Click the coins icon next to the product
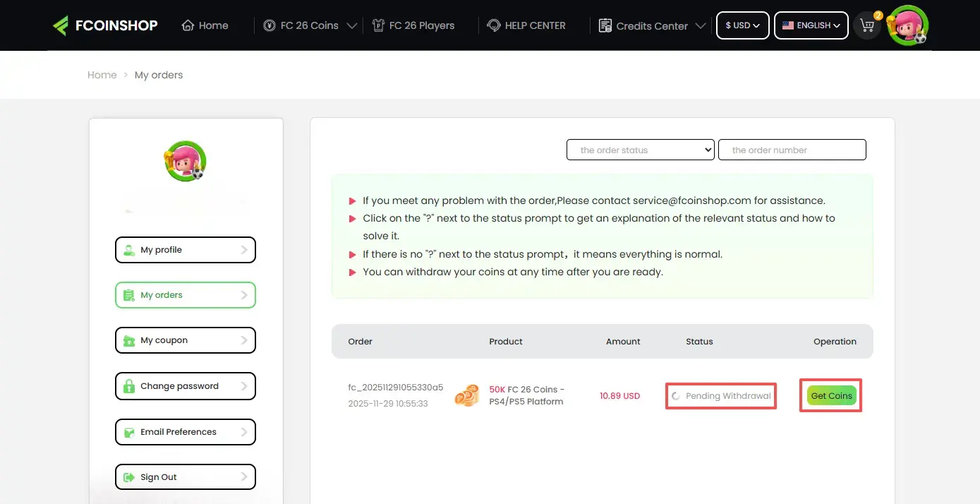 point(467,395)
